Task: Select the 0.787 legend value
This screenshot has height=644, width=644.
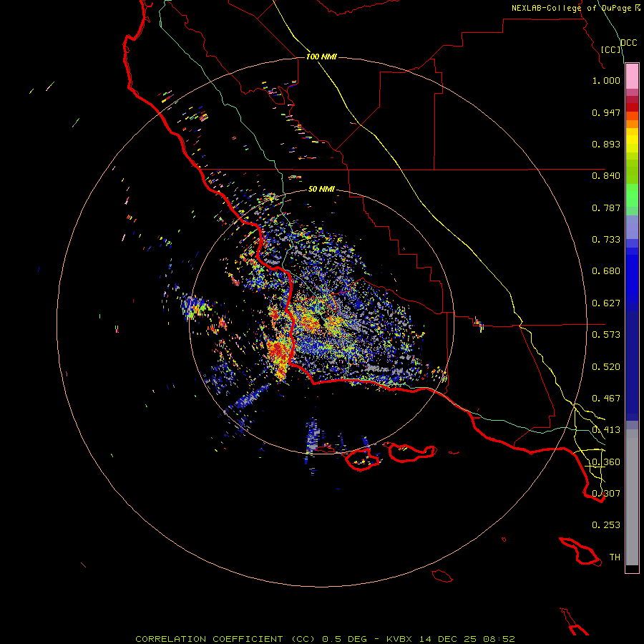Action: [x=606, y=208]
